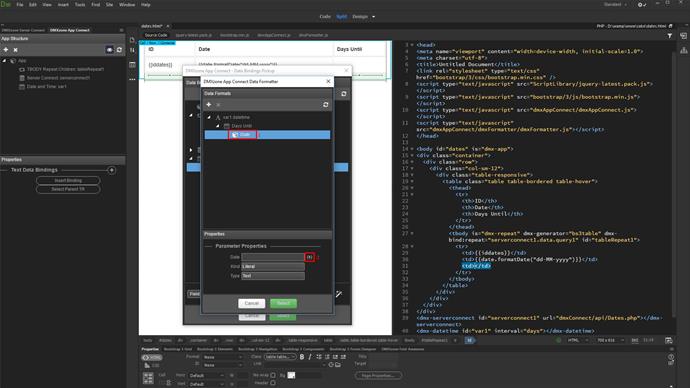690x388 pixels.
Task: Click the eye icon in App Structure
Action: 110,50
